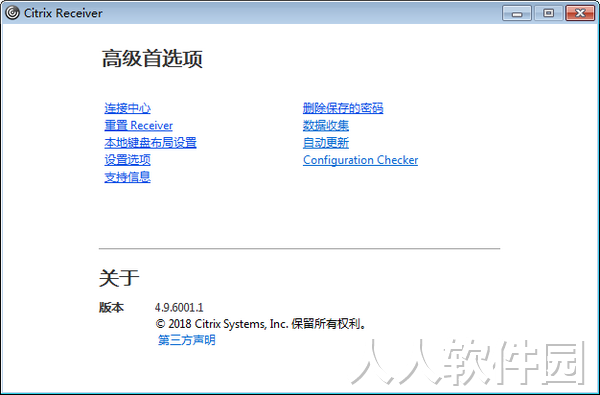Image resolution: width=600 pixels, height=395 pixels.
Task: Click the Citrix Receiver title bar icon
Action: [x=12, y=13]
